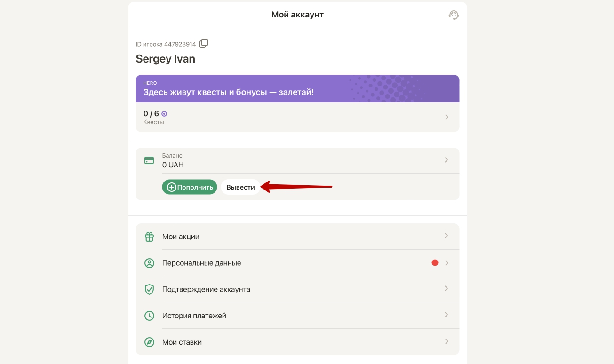The height and width of the screenshot is (364, 614).
Task: Open Мои ставки menu item
Action: (182, 342)
